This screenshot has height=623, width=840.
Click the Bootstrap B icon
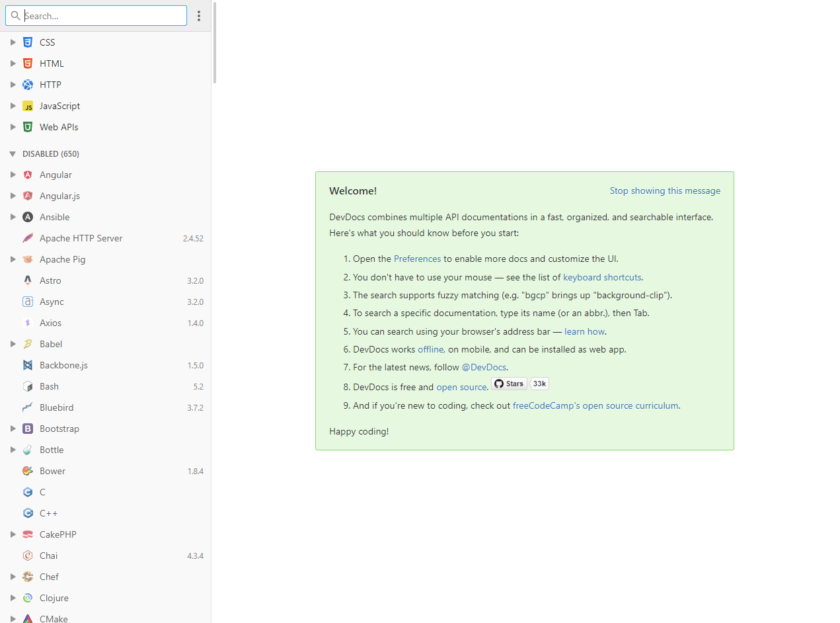(x=28, y=429)
